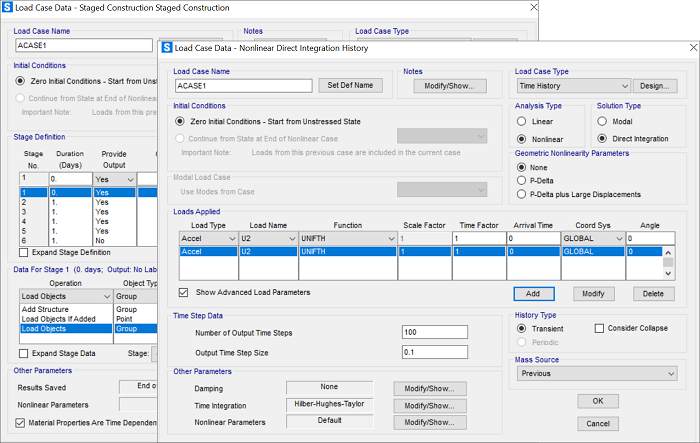Open the Operation Load Objects dropdown
The width and height of the screenshot is (700, 443).
coord(66,296)
